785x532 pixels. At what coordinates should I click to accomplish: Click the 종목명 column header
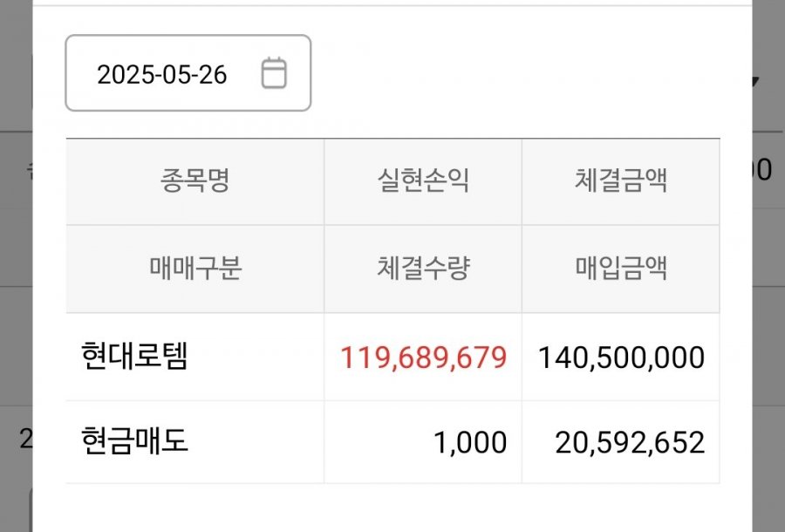coord(195,181)
